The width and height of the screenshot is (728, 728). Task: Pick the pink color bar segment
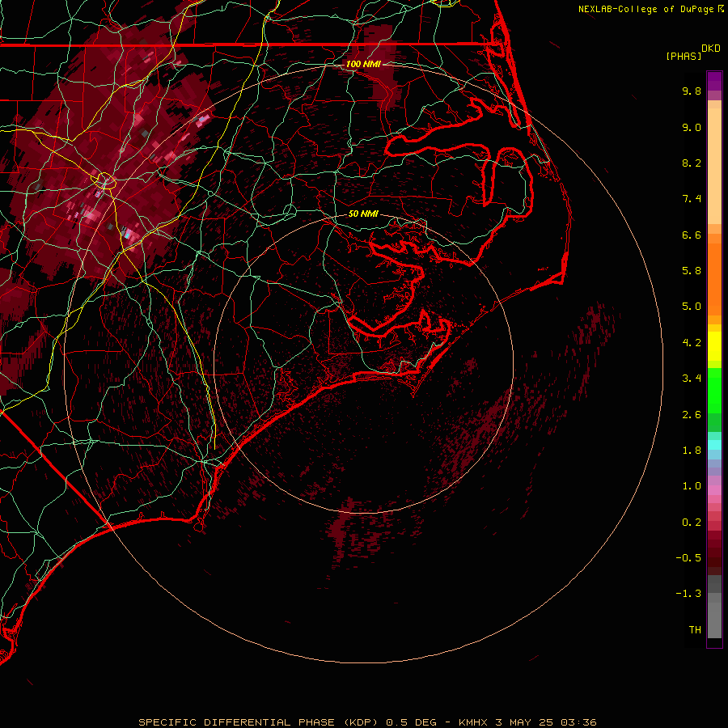714,490
